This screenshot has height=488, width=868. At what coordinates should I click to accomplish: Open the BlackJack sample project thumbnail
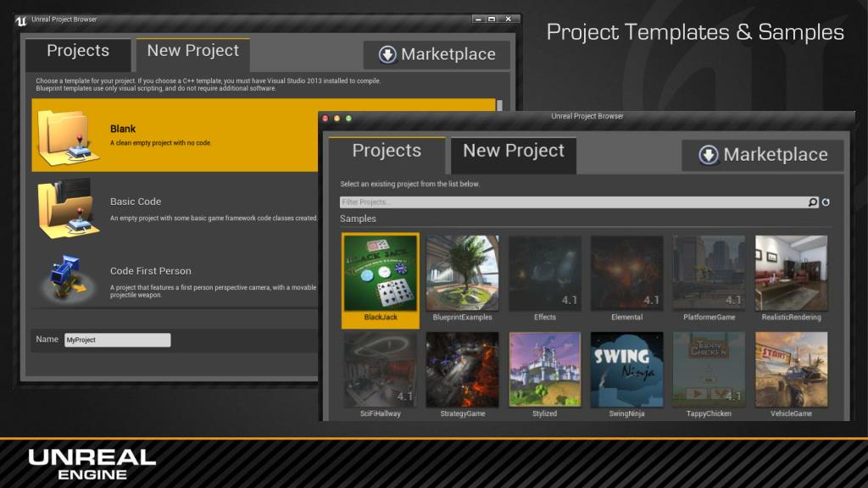click(381, 273)
